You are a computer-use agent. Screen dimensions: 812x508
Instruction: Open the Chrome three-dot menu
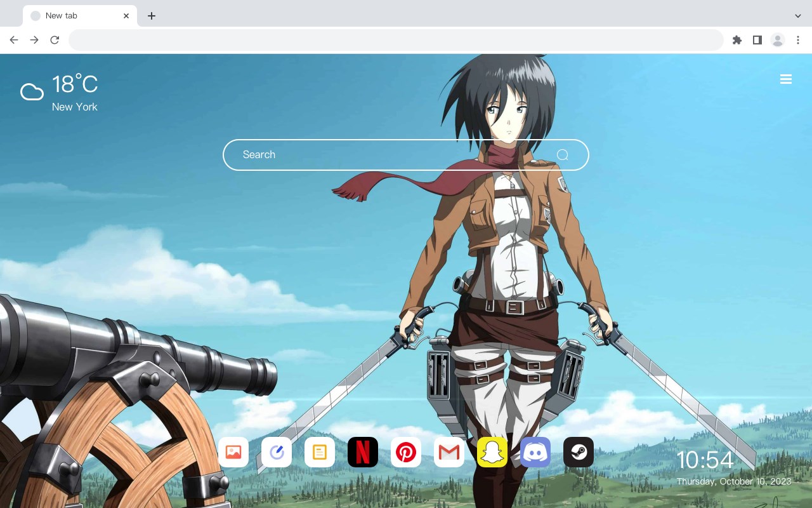(x=798, y=40)
